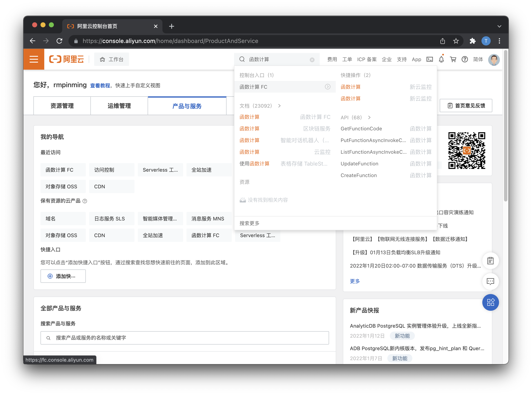Open App in top navigation
This screenshot has width=532, height=395.
coord(416,59)
